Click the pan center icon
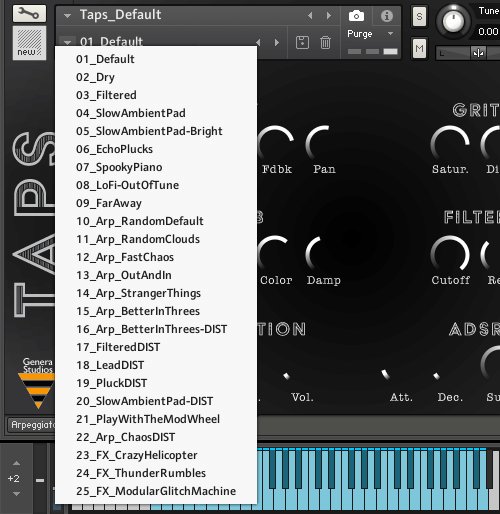 478,53
